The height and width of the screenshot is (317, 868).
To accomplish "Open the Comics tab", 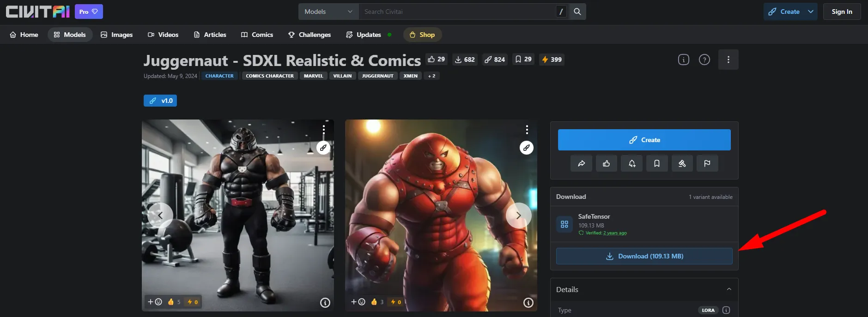I will point(257,35).
